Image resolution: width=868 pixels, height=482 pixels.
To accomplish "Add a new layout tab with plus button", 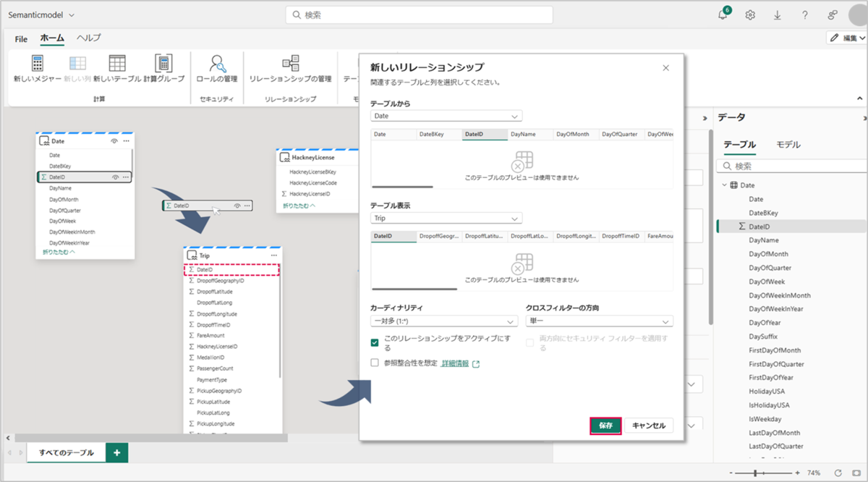I will (116, 452).
